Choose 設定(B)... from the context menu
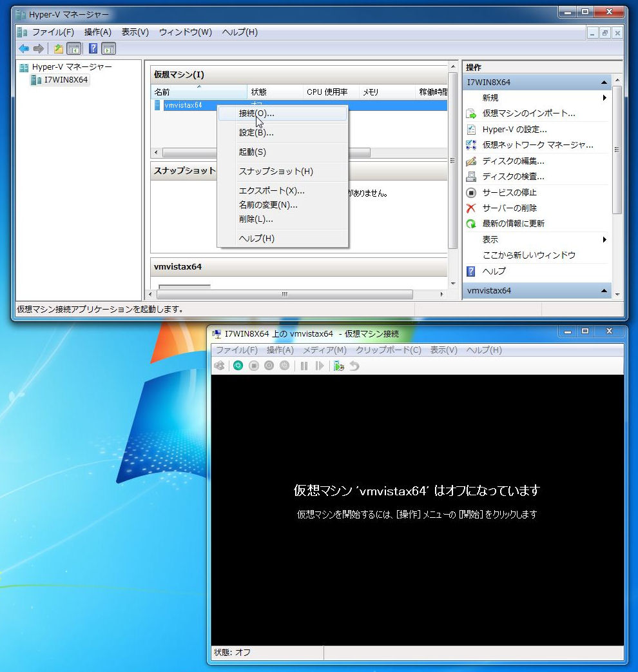 pyautogui.click(x=283, y=133)
